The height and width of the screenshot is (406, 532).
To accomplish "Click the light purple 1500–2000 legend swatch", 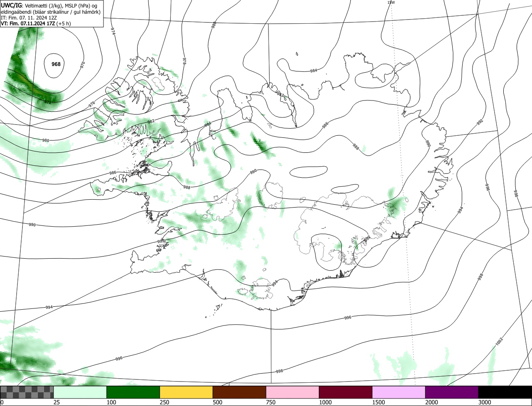I will 399,392.
